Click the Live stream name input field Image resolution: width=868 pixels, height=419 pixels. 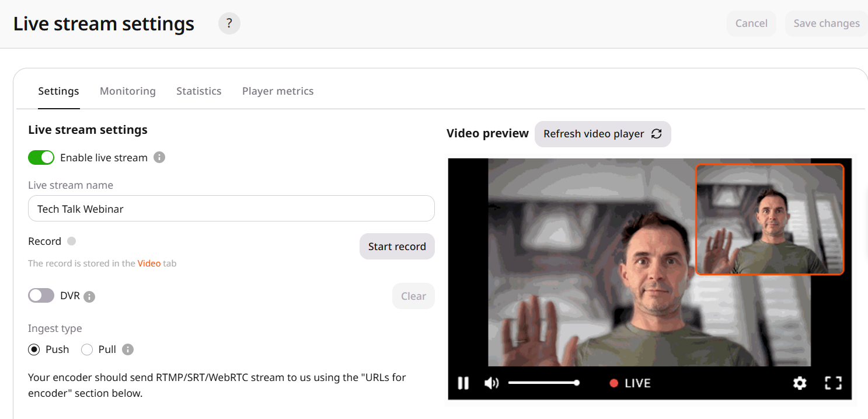(231, 209)
